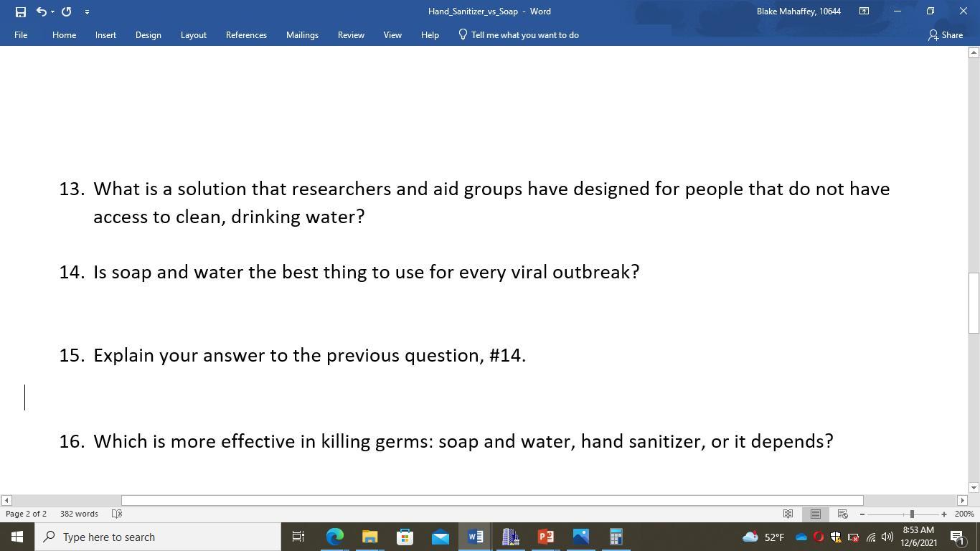Open the Mailings tab
Viewport: 980px width, 551px height.
pos(302,34)
